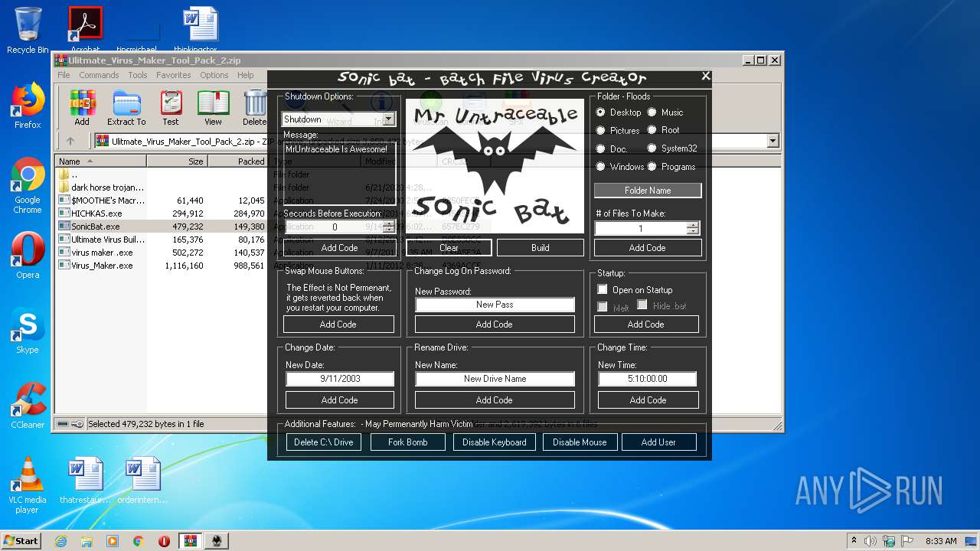The width and height of the screenshot is (980, 551).
Task: Open the Help menu
Action: [246, 75]
